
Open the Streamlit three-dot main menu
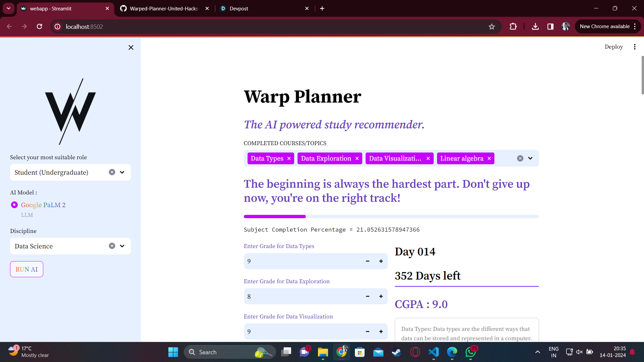pyautogui.click(x=634, y=47)
